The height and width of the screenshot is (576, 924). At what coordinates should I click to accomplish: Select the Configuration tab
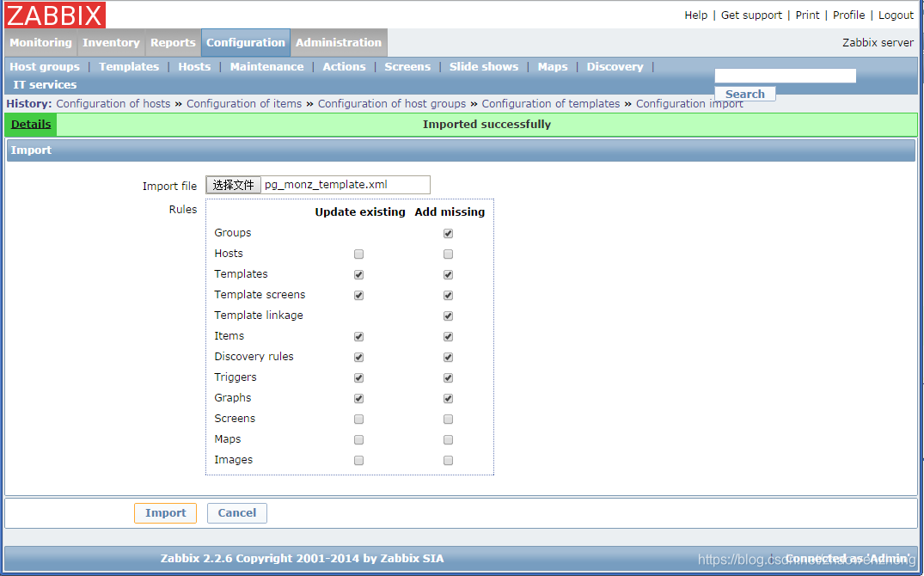click(x=246, y=42)
